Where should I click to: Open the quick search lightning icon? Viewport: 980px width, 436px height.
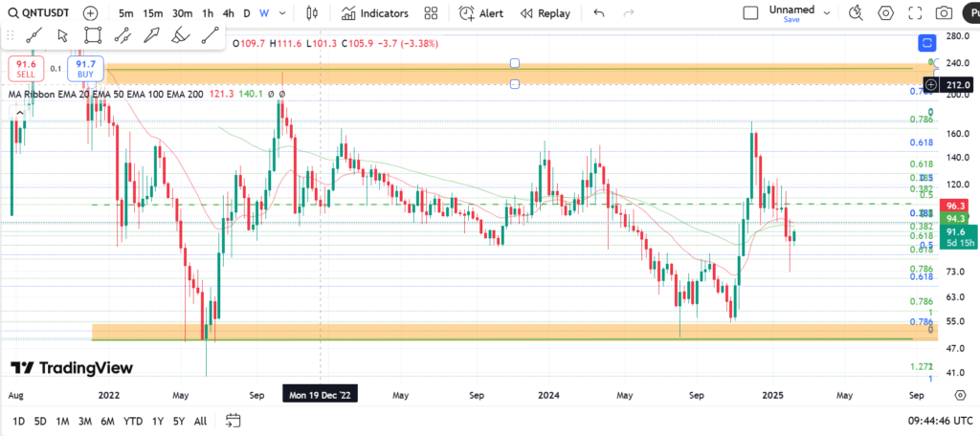click(857, 13)
